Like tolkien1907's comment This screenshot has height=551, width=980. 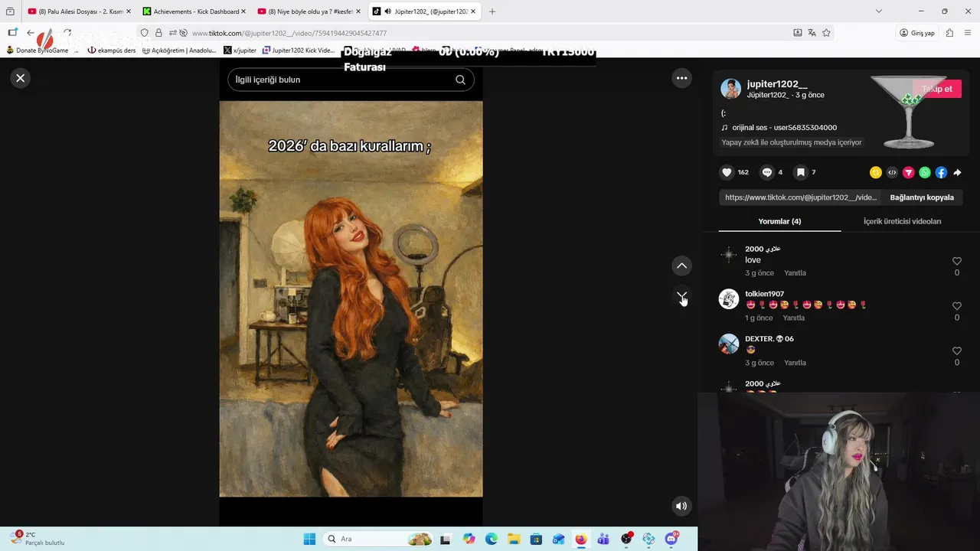click(956, 306)
